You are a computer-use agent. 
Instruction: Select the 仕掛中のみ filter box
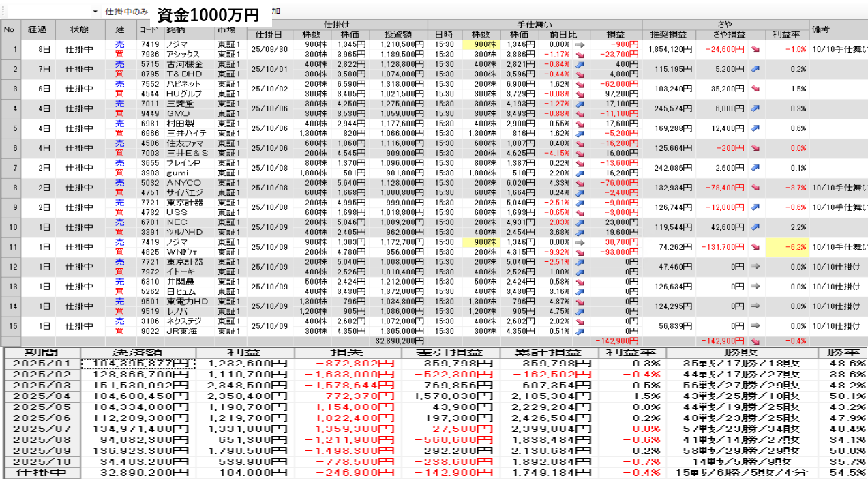pos(126,12)
